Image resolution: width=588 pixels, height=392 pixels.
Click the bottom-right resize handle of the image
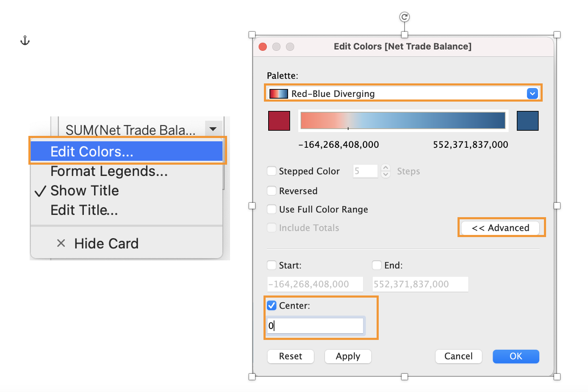click(557, 377)
